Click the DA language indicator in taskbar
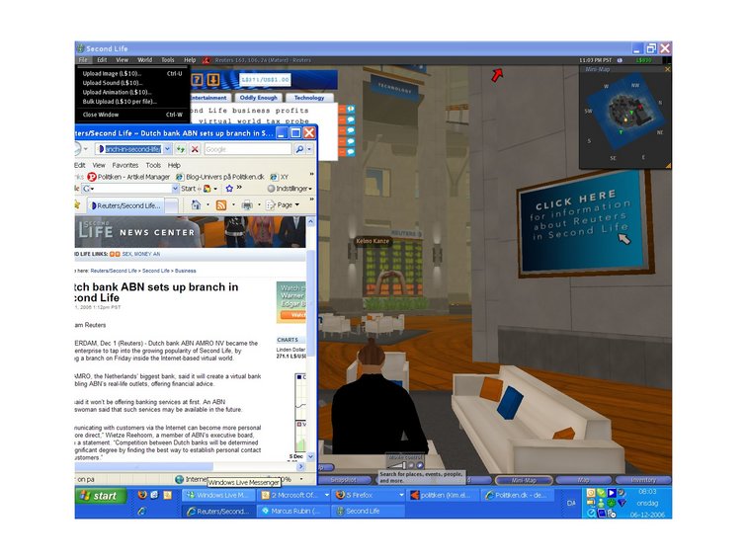Image resolution: width=747 pixels, height=560 pixels. coord(571,503)
